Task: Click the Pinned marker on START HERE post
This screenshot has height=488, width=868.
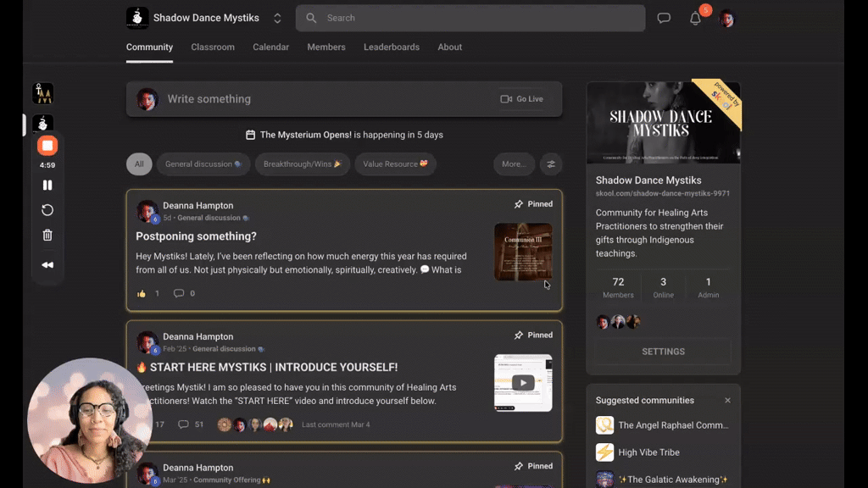Action: [533, 335]
